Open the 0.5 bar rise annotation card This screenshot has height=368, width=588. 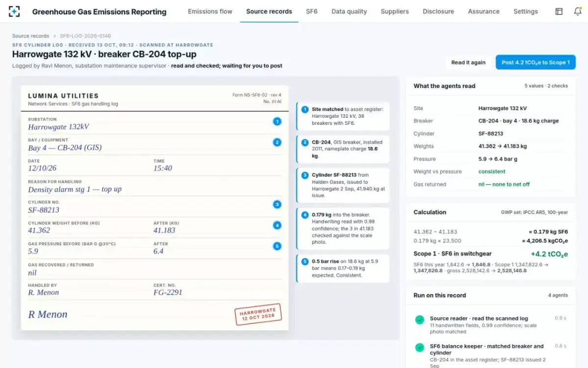[x=343, y=268]
